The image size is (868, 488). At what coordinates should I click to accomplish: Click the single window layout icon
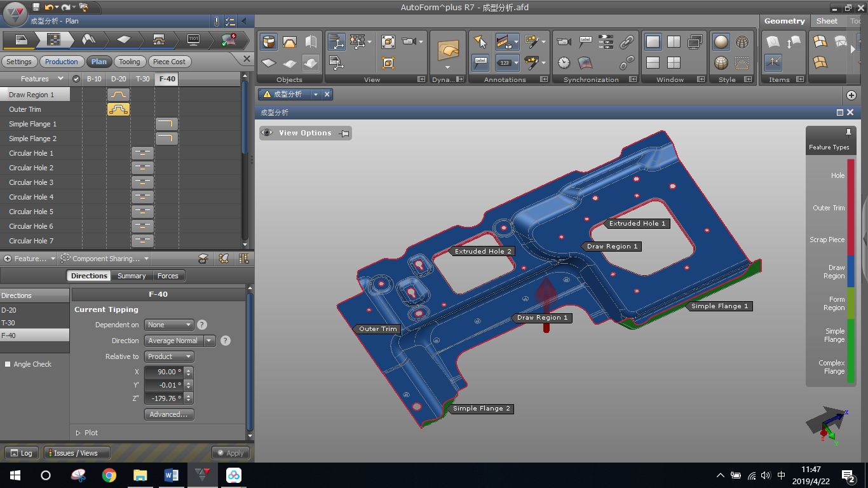click(x=653, y=42)
